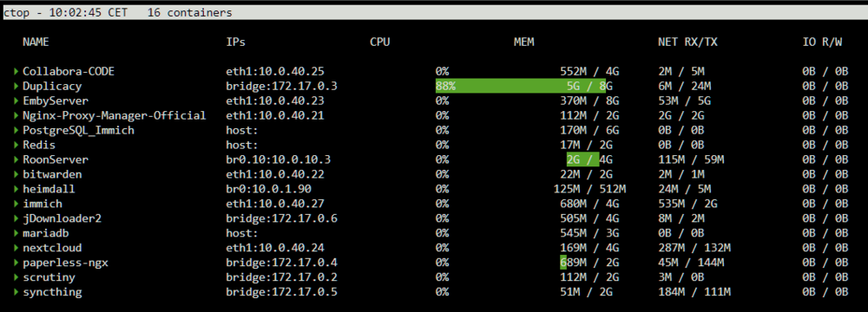Select the jDownloader2 container name
The height and width of the screenshot is (312, 868).
[x=62, y=218]
